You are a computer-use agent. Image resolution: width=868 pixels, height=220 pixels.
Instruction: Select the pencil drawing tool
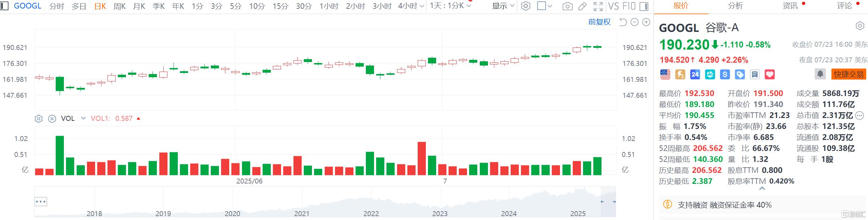(x=582, y=6)
